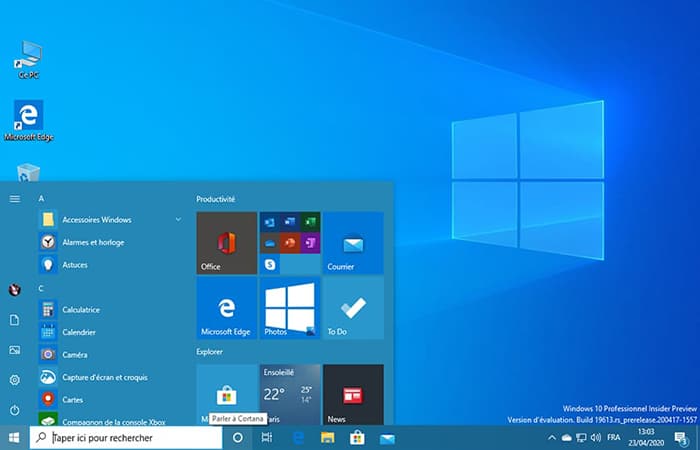Click the letter C section header
The image size is (700, 450).
point(41,288)
